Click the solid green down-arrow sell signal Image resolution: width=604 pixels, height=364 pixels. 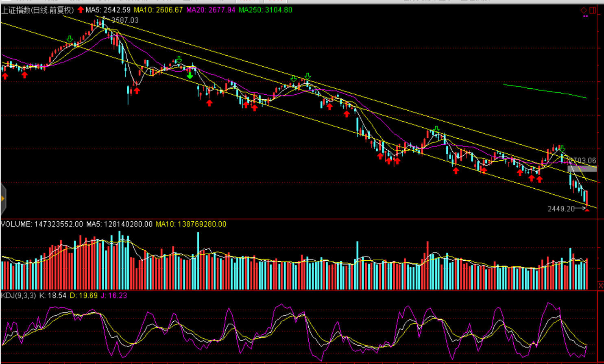click(x=190, y=75)
